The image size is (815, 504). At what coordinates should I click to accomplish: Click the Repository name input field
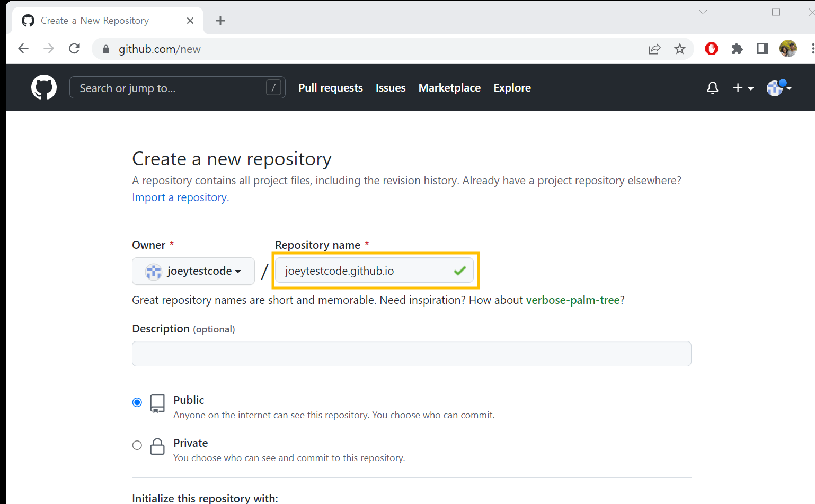click(x=374, y=271)
